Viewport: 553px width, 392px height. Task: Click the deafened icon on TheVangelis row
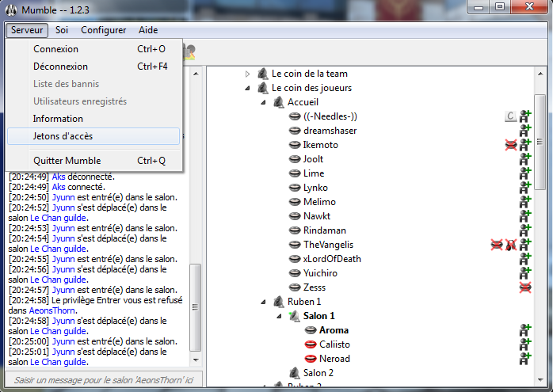pos(511,245)
